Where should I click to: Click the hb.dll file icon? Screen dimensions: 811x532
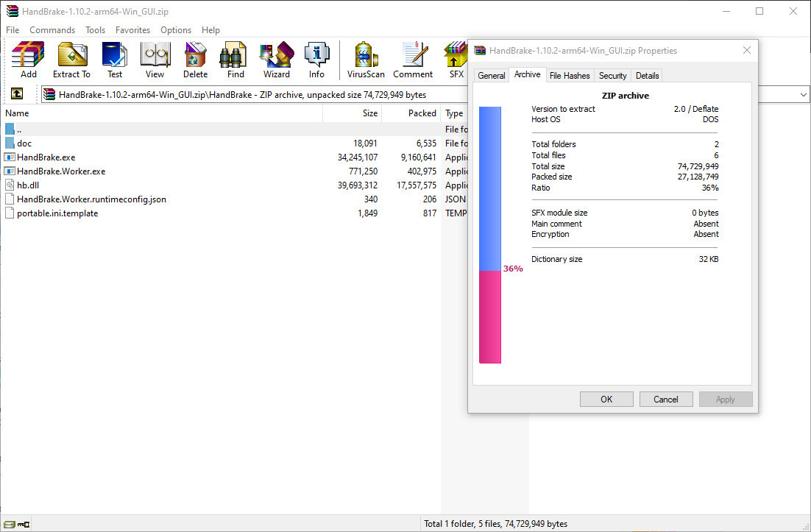[10, 185]
